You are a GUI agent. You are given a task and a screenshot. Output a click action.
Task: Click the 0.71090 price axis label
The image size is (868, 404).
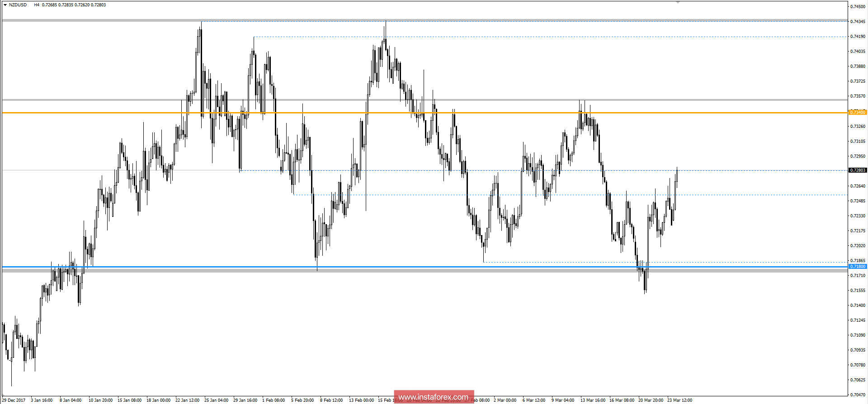858,335
